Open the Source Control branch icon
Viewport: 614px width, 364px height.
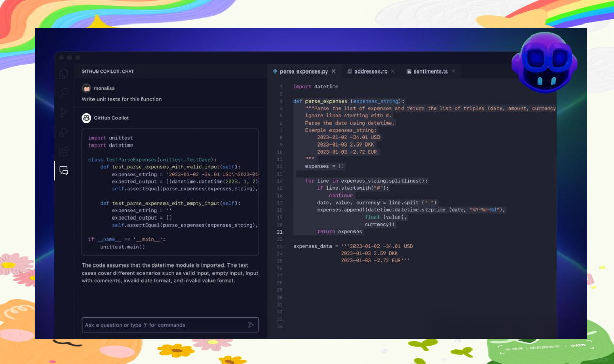[64, 112]
